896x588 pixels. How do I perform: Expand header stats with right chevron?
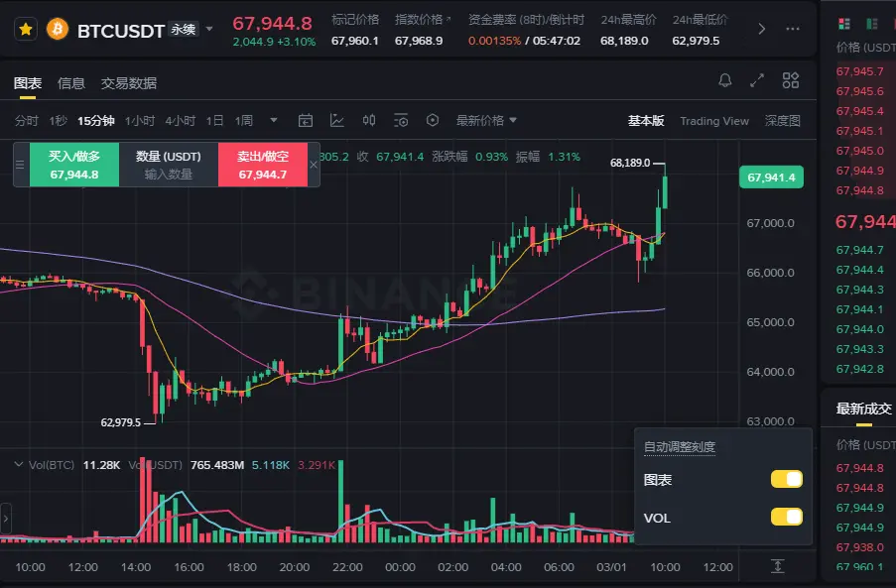(x=761, y=29)
